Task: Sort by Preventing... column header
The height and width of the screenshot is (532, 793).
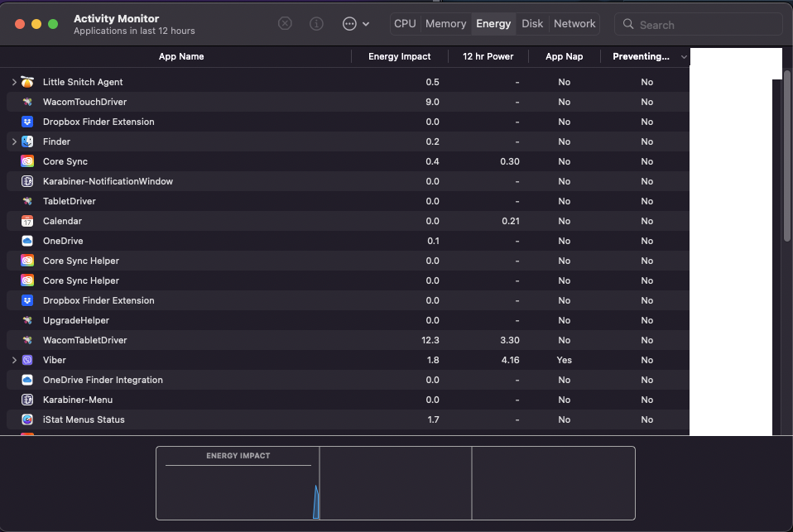Action: 641,56
